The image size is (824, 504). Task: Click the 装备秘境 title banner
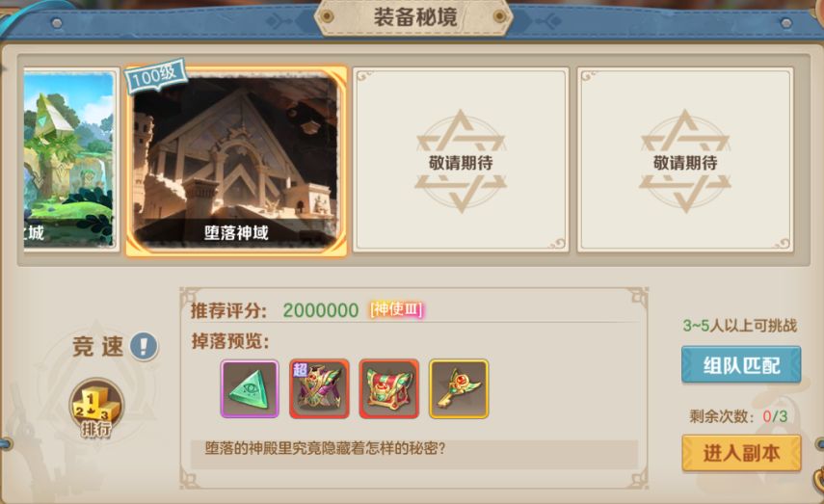[x=414, y=17]
